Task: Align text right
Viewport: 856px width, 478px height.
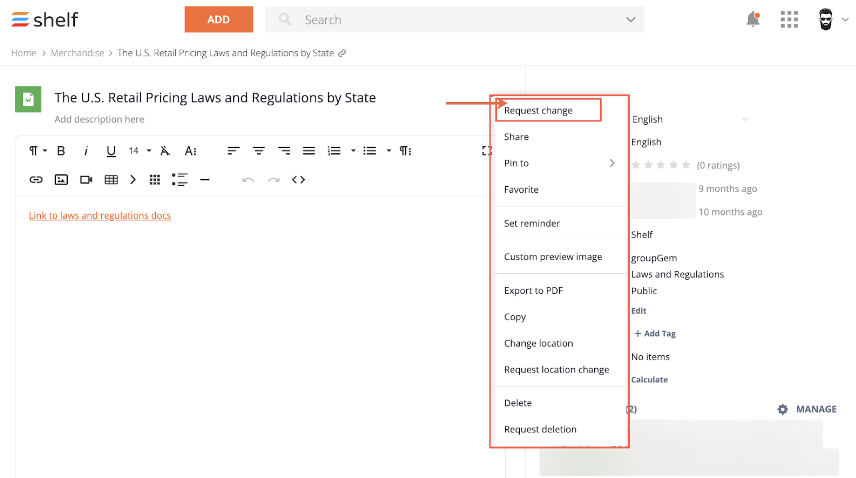Action: (x=284, y=151)
